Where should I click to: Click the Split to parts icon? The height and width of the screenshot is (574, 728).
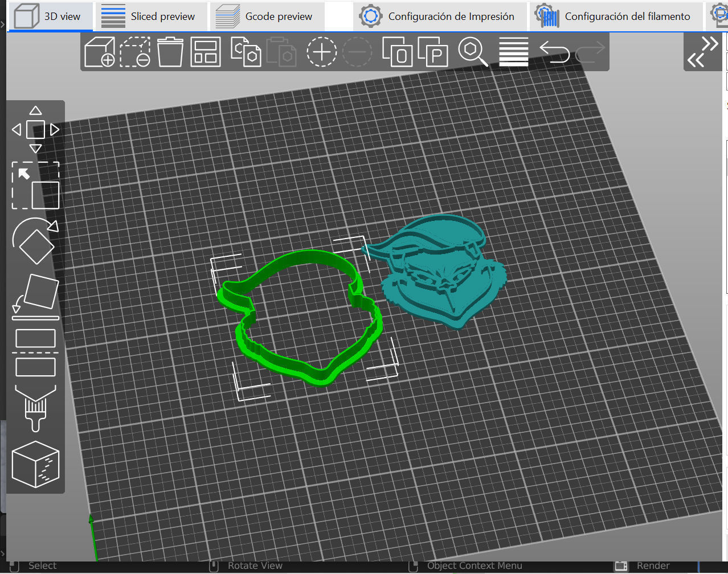(x=433, y=52)
